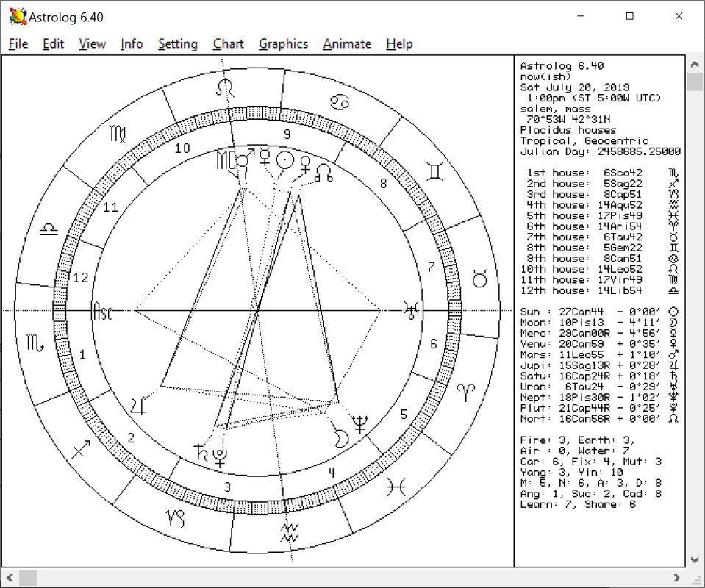The width and height of the screenshot is (705, 588).
Task: Select the Libra glyph on the zodiac wheel
Action: click(49, 229)
